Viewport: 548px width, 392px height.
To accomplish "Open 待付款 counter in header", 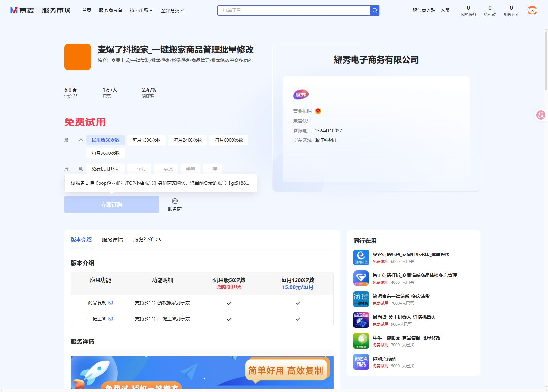I will click(x=490, y=11).
